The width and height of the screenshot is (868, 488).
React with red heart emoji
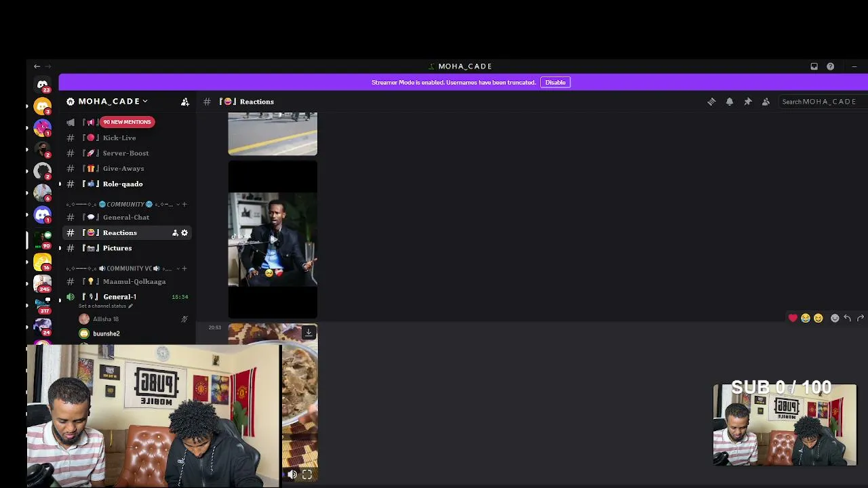(x=793, y=318)
